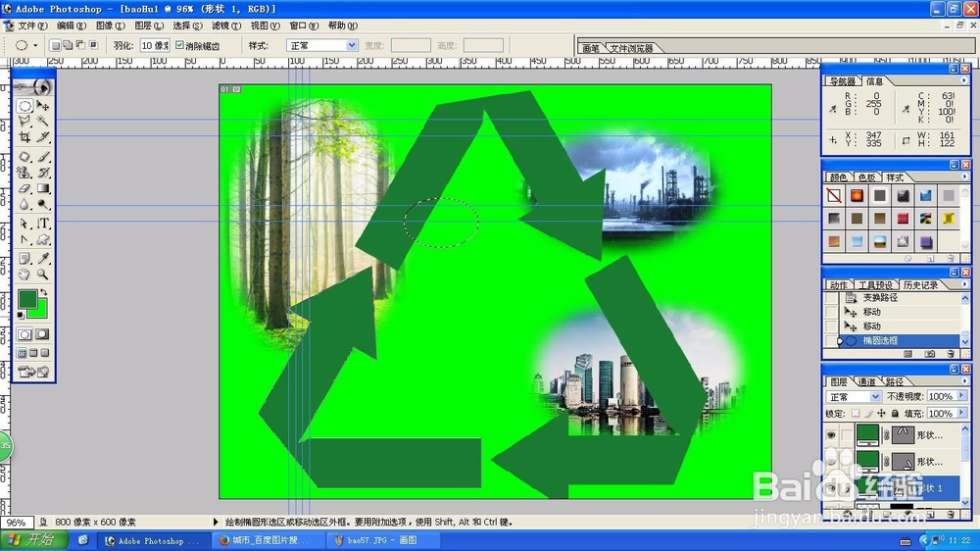Toggle lock transparent pixels
The width and height of the screenshot is (980, 551).
click(856, 414)
